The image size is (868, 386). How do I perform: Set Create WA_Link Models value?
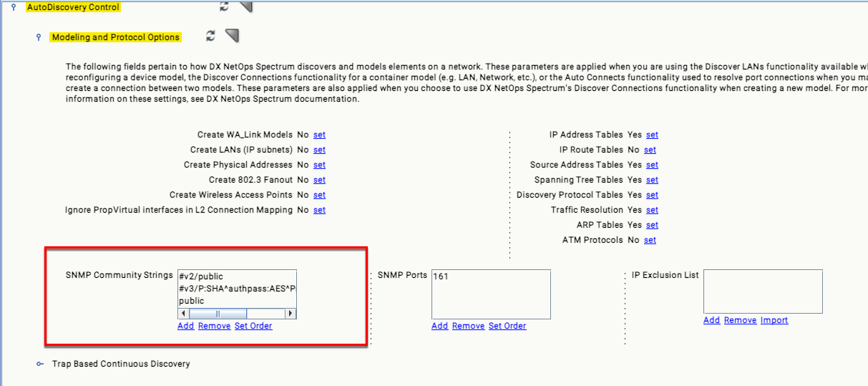[x=319, y=135]
